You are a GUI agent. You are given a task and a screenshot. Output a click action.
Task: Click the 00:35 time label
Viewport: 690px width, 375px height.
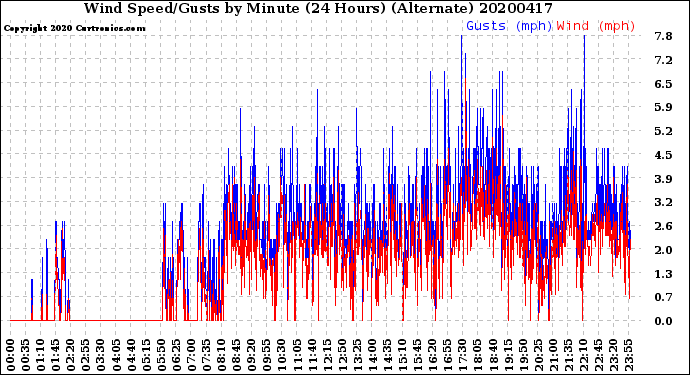pos(26,355)
